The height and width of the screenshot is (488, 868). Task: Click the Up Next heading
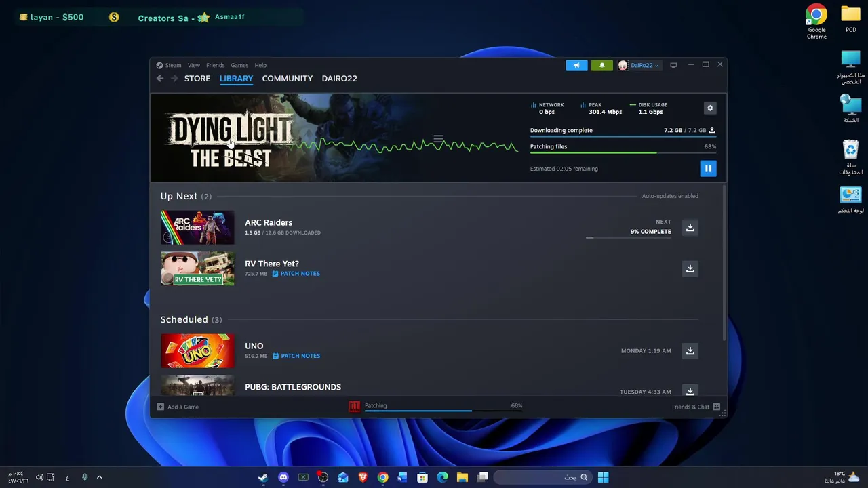179,196
